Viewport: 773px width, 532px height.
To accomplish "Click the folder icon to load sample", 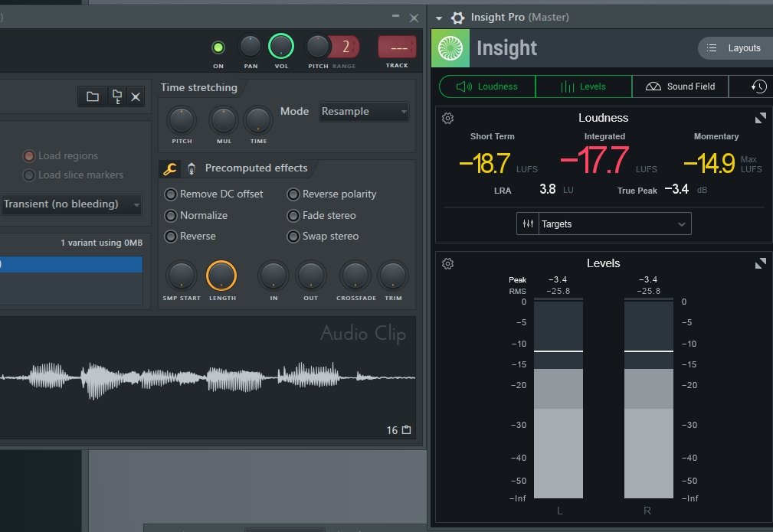I will [x=93, y=96].
